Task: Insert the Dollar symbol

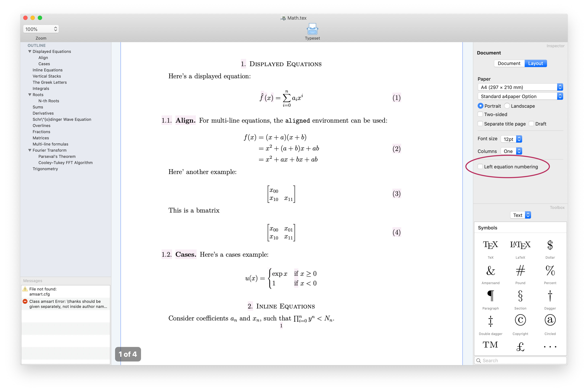Action: click(550, 245)
